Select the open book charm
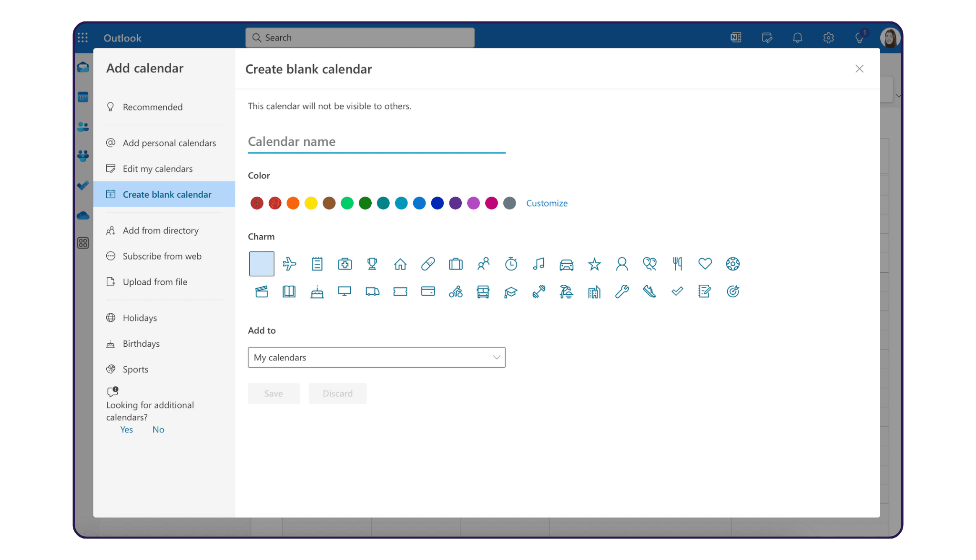This screenshot has width=976, height=560. (289, 291)
